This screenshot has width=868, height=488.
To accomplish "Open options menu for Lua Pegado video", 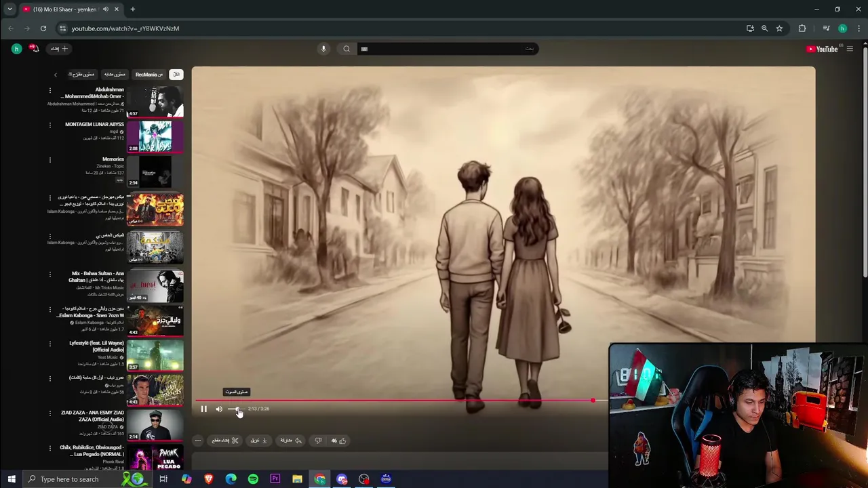I will (x=50, y=449).
